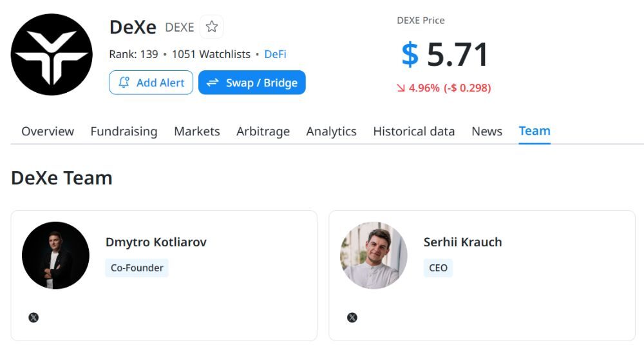Click the name Serhii Krauch
644x345 pixels.
pyautogui.click(x=462, y=242)
